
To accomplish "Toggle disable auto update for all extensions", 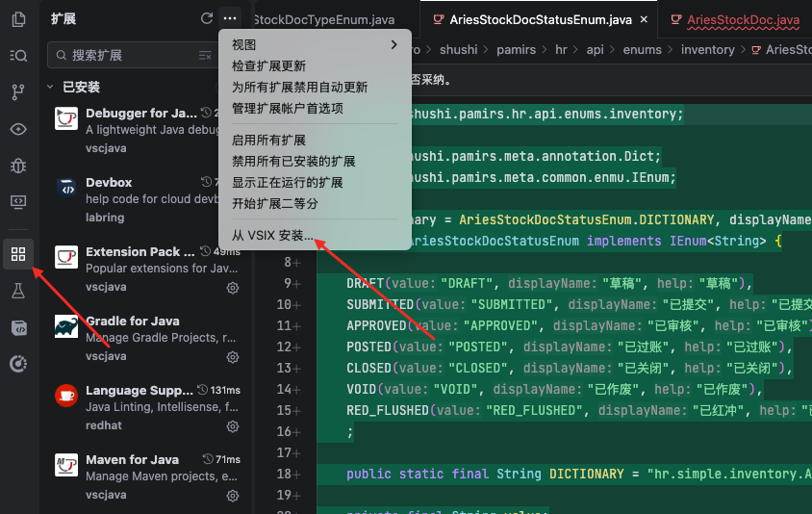I will tap(299, 87).
